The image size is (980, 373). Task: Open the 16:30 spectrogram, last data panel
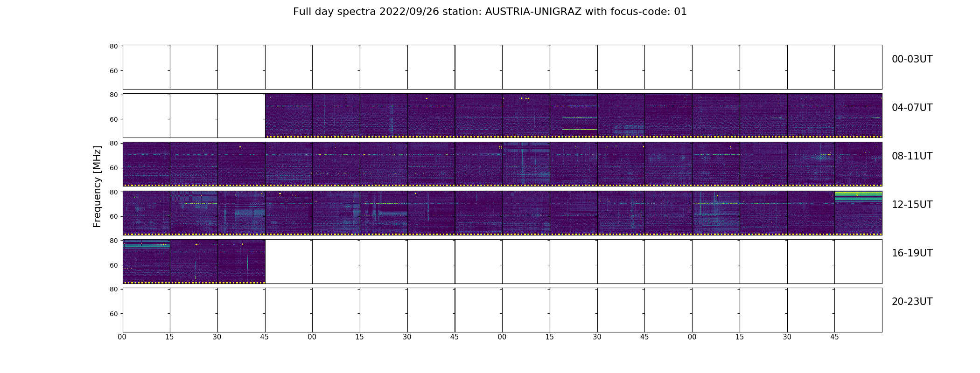241,261
